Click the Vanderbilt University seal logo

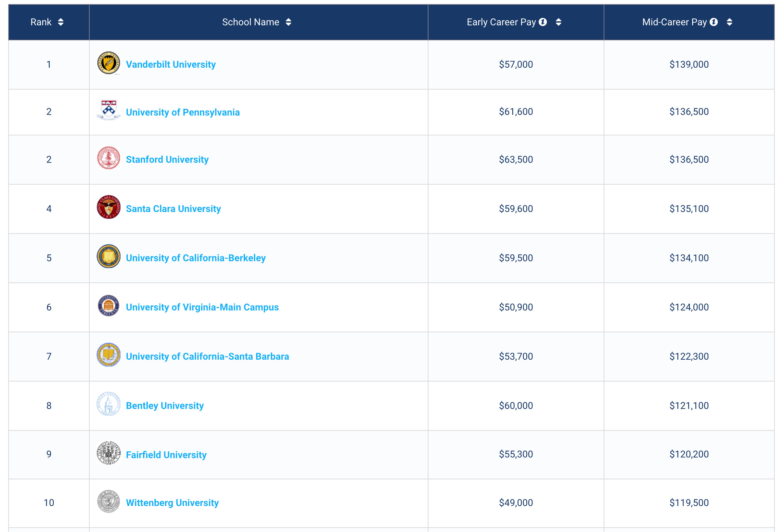108,63
